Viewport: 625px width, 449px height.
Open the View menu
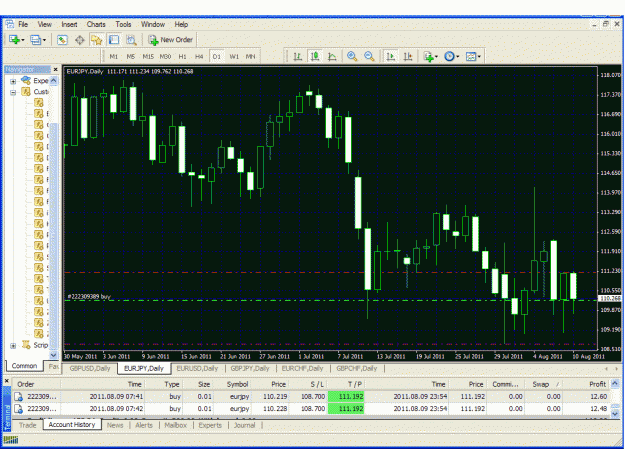(x=45, y=24)
